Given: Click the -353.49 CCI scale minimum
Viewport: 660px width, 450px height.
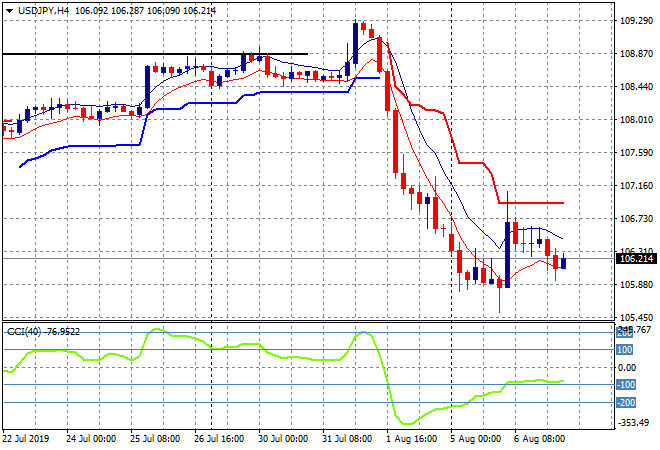Looking at the screenshot, I should click(634, 422).
